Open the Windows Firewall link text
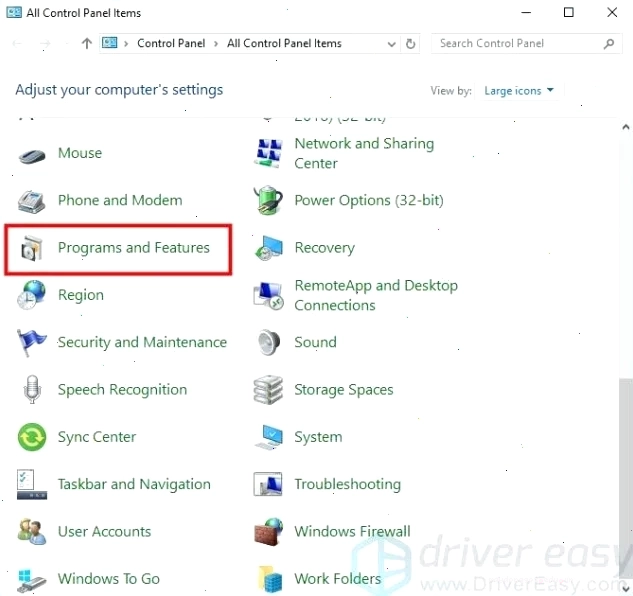Image resolution: width=633 pixels, height=596 pixels. coord(352,531)
